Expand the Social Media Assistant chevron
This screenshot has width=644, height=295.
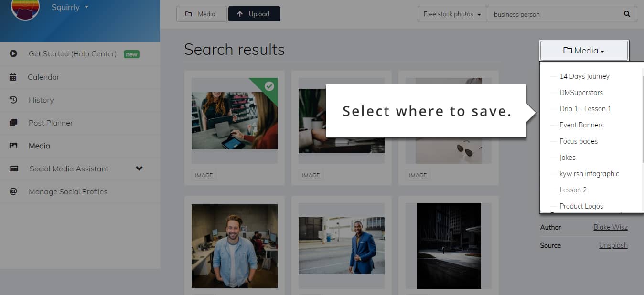[139, 169]
